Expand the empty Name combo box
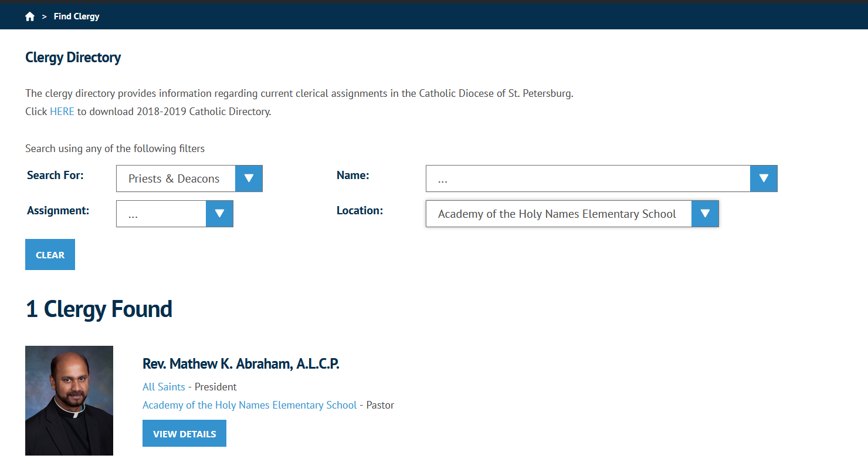 (588, 178)
